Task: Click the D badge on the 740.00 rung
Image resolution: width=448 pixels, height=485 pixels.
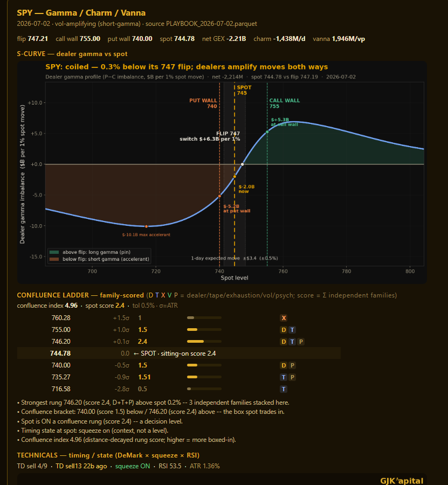Action: 284,365
